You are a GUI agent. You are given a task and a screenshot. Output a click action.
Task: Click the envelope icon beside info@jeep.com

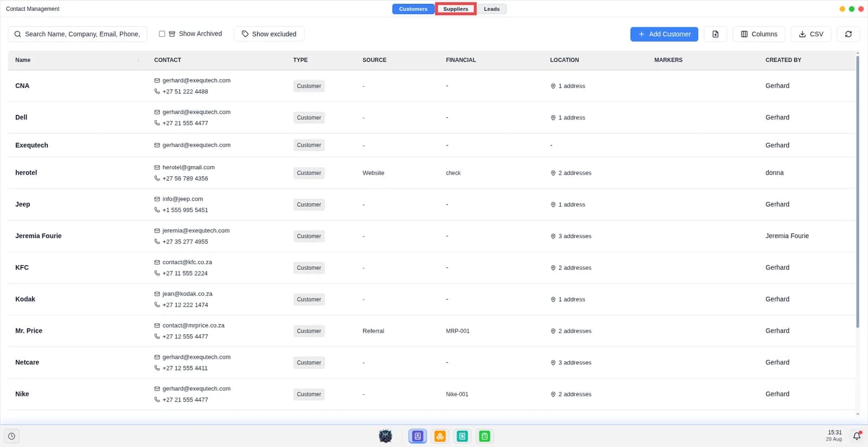tap(157, 199)
